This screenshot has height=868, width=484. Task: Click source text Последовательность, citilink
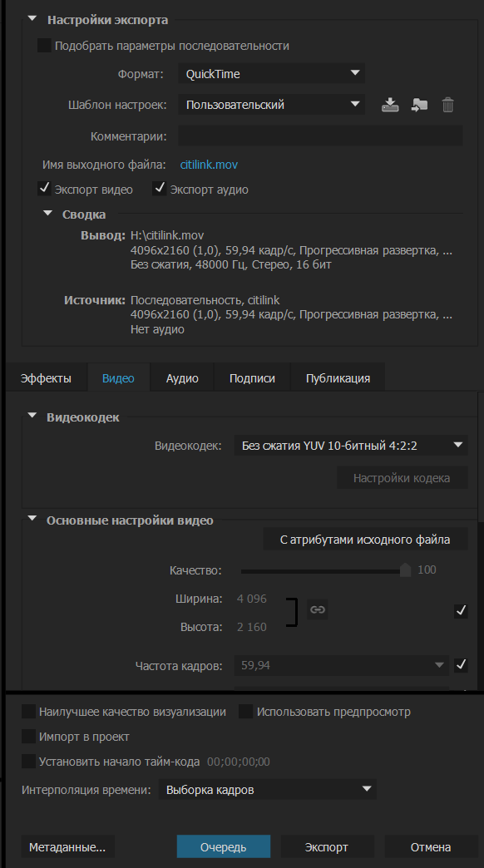205,300
